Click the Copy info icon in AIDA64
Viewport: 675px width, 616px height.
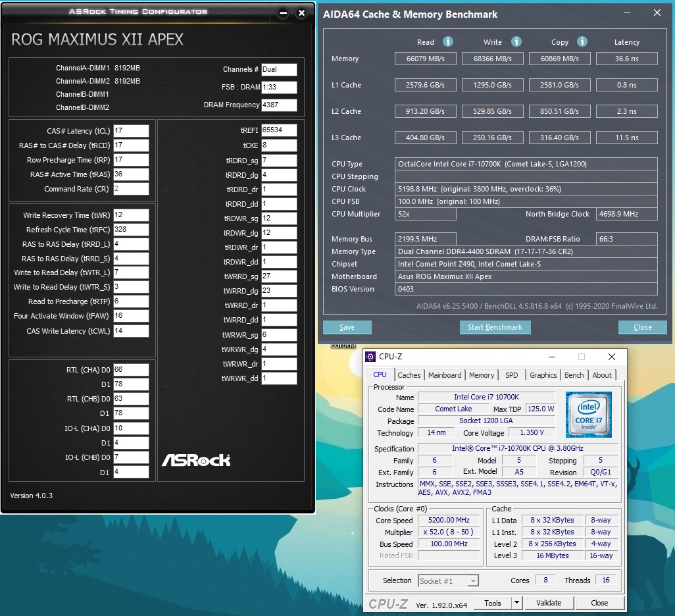pos(582,41)
